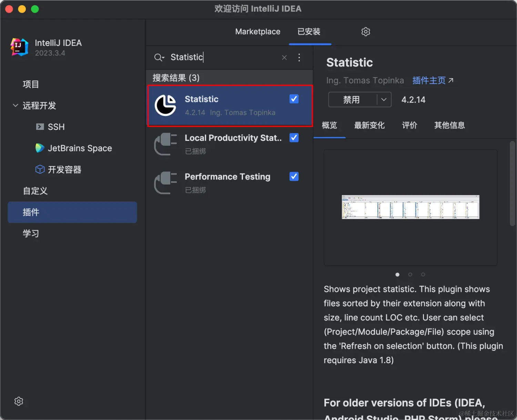Collapse the 远程开发 tree section
517x420 pixels.
[x=16, y=105]
